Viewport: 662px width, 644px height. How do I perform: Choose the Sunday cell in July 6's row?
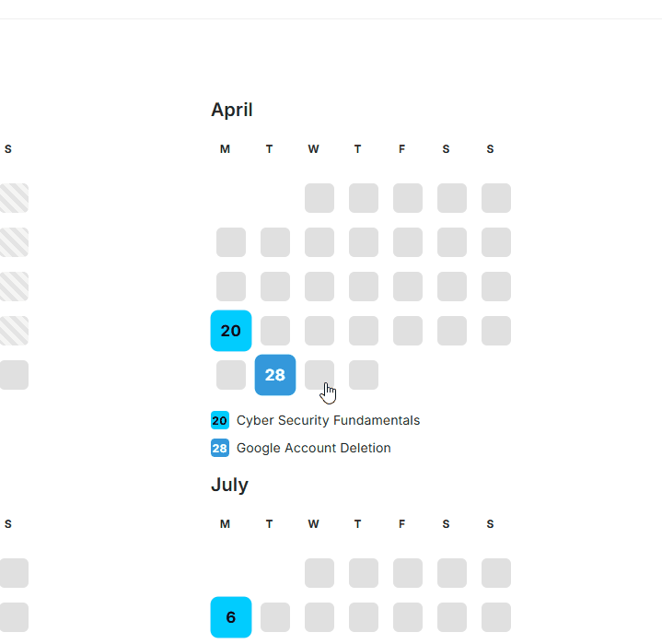tap(496, 617)
